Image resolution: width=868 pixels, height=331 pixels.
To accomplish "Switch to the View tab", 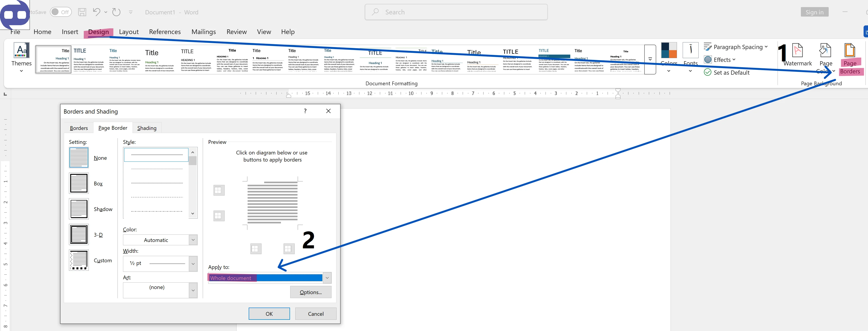I will (x=264, y=32).
